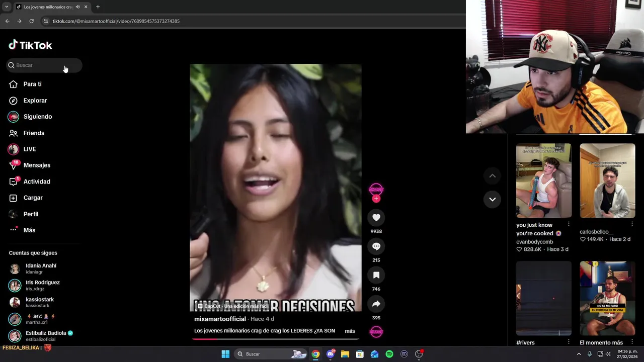Image resolution: width=644 pixels, height=362 pixels.
Task: Open Mensajes inbox
Action: 30,165
